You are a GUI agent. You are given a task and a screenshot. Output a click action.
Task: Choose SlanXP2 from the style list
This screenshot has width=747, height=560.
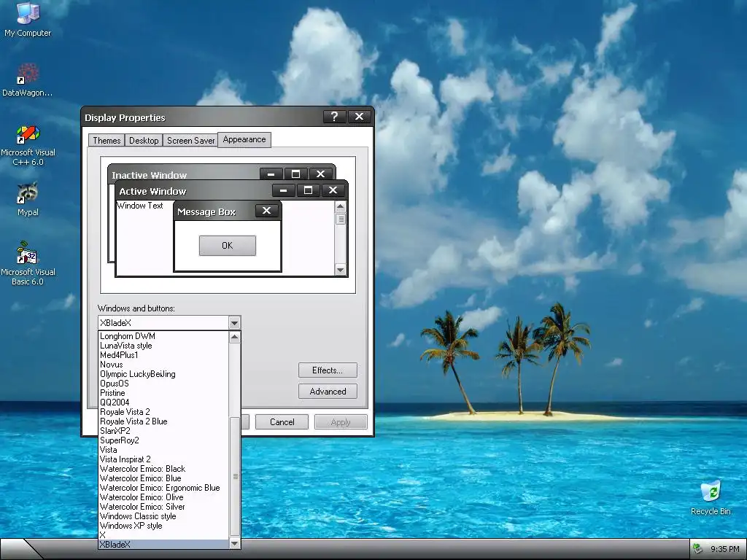click(163, 431)
